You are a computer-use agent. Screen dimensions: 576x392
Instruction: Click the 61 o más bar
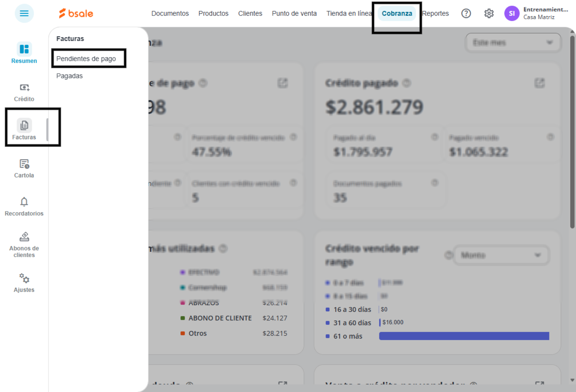click(464, 336)
